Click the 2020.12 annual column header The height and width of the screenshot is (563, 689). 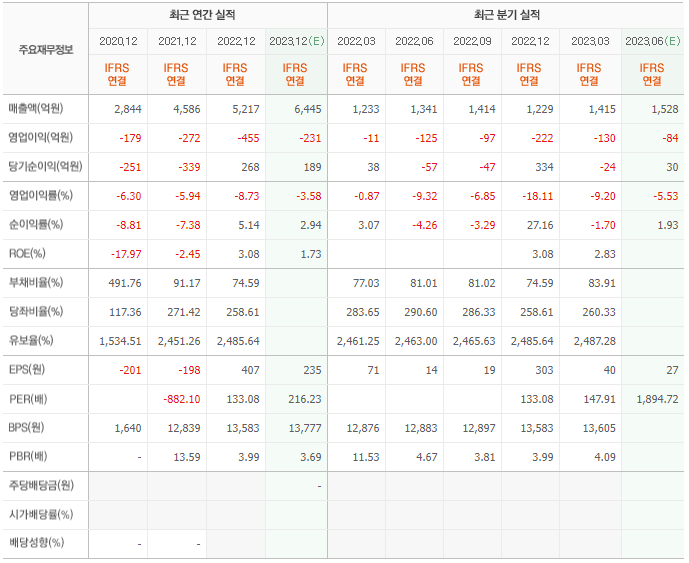click(118, 41)
